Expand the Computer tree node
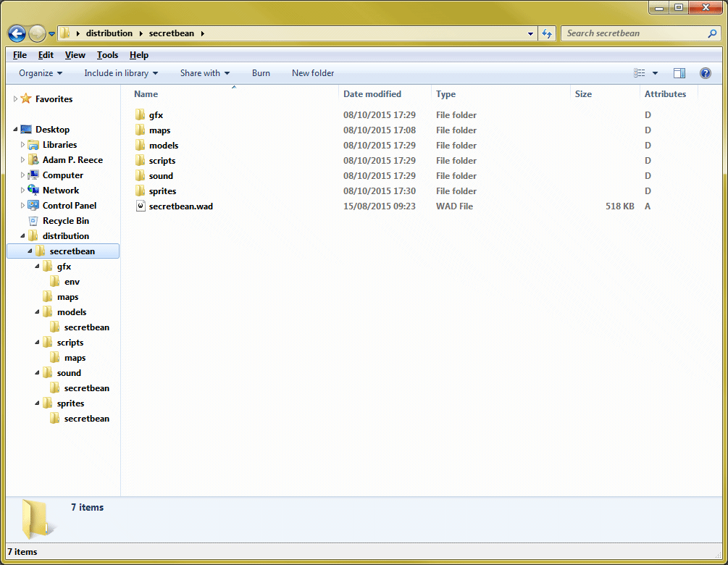The height and width of the screenshot is (565, 728). tap(22, 175)
